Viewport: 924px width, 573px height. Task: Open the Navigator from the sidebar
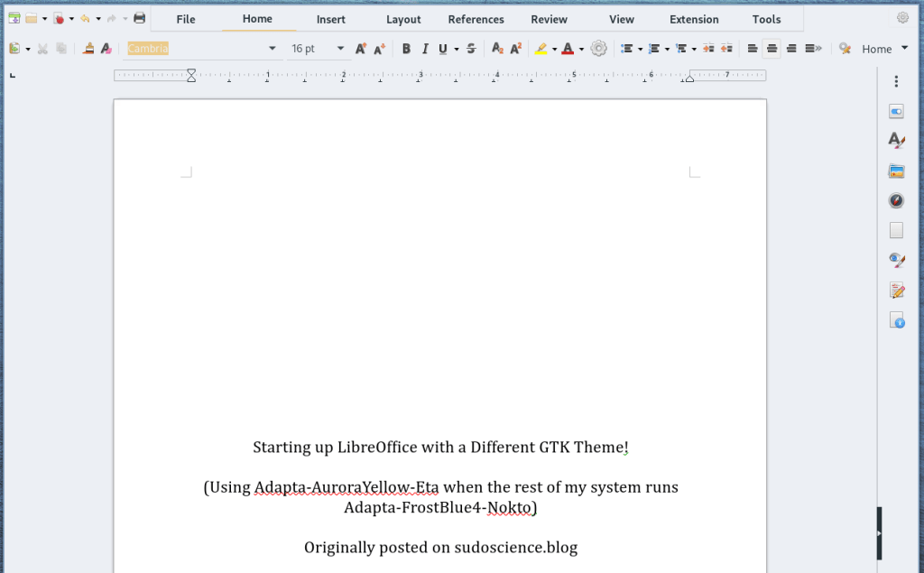pos(896,200)
